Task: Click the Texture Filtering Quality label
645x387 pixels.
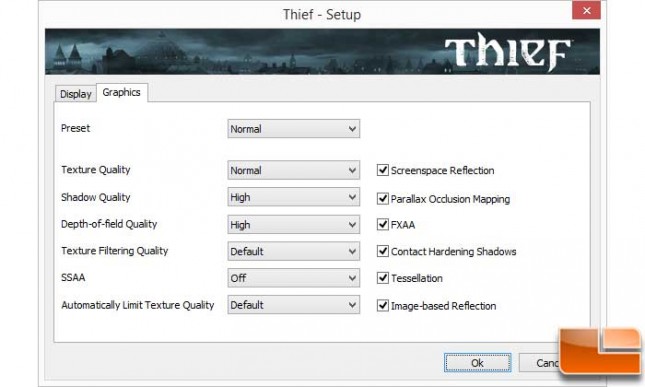Action: coord(114,251)
